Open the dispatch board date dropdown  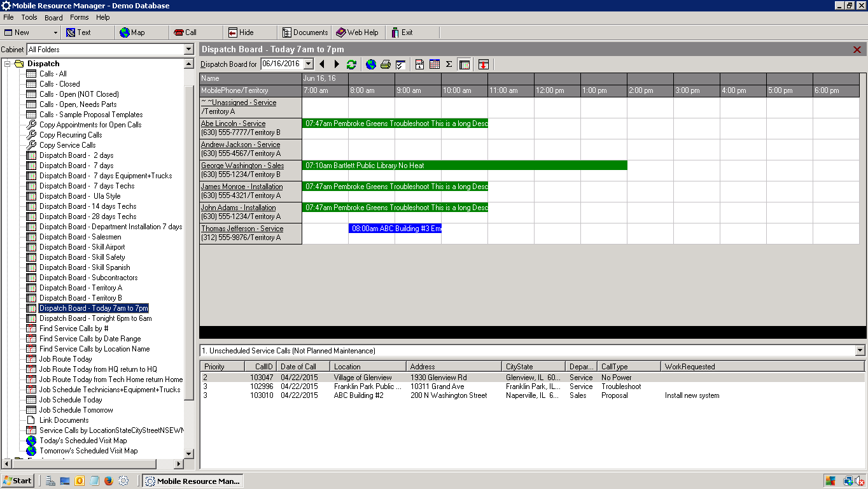click(x=309, y=64)
